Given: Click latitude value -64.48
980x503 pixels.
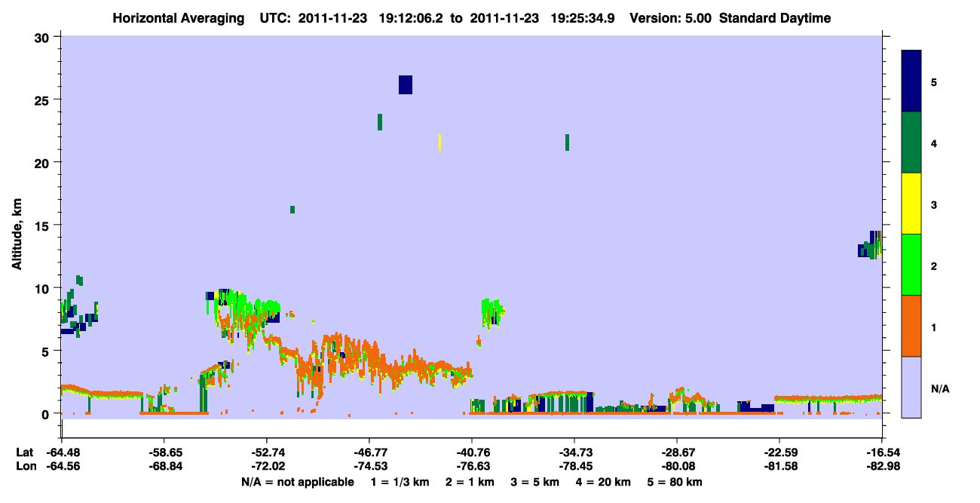Looking at the screenshot, I should click(x=62, y=452).
